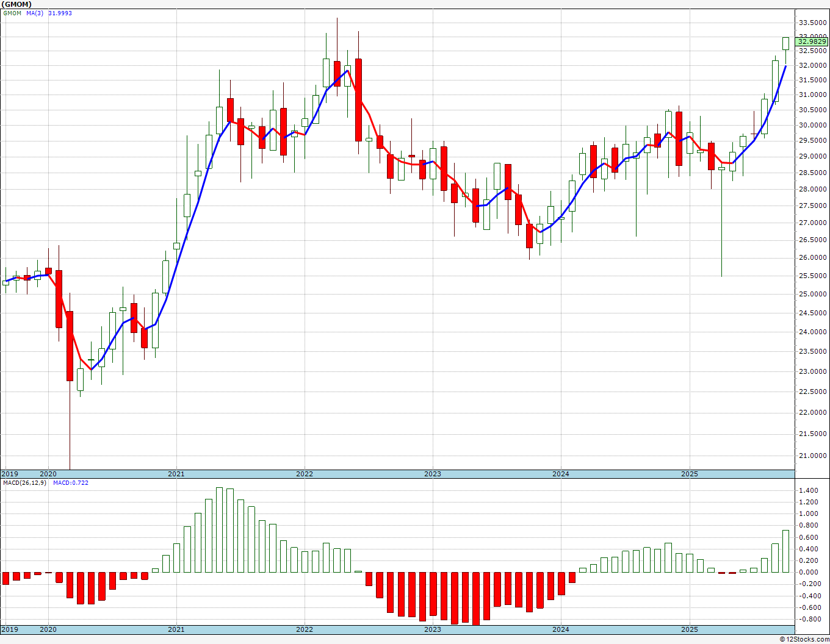Click 2025 on the MACD panel time axis
The height and width of the screenshot is (644, 830).
689,629
